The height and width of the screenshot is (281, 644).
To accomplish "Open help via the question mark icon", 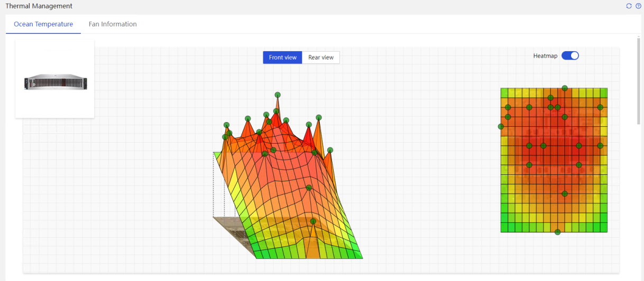I will point(638,6).
